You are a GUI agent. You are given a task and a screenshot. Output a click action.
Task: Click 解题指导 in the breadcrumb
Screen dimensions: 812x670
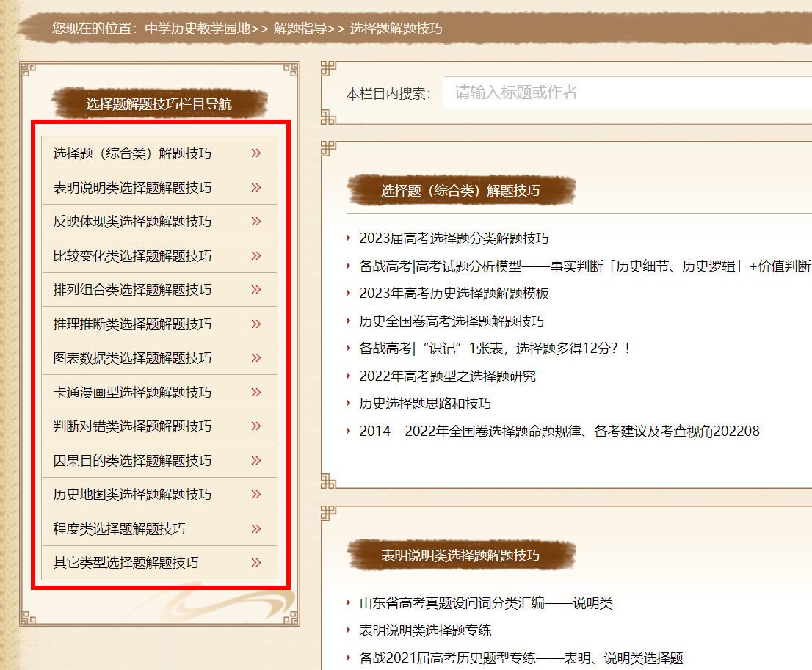(x=300, y=29)
